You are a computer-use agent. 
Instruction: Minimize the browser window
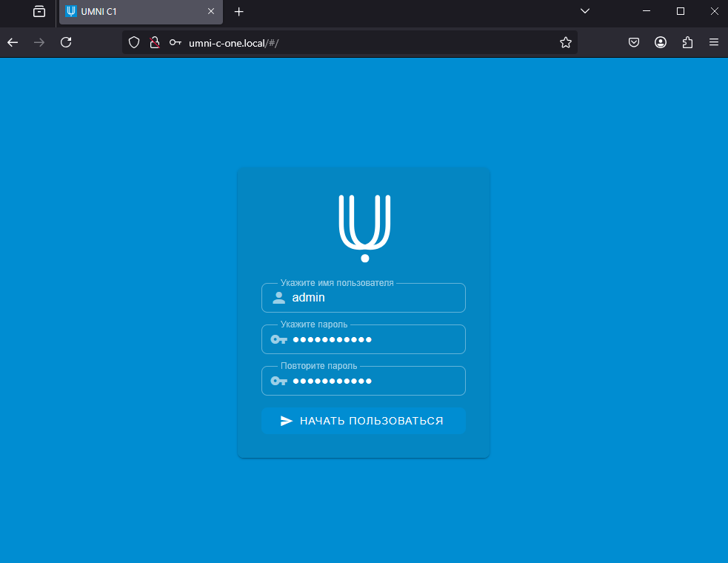click(x=647, y=11)
